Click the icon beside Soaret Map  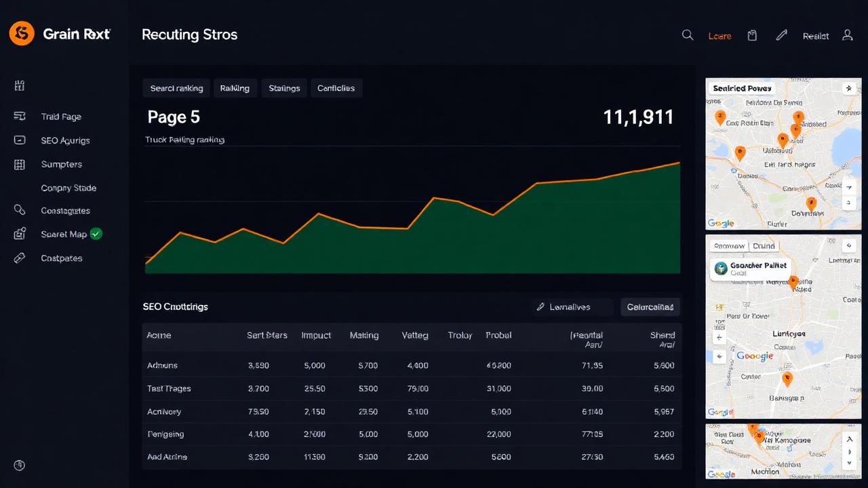19,234
